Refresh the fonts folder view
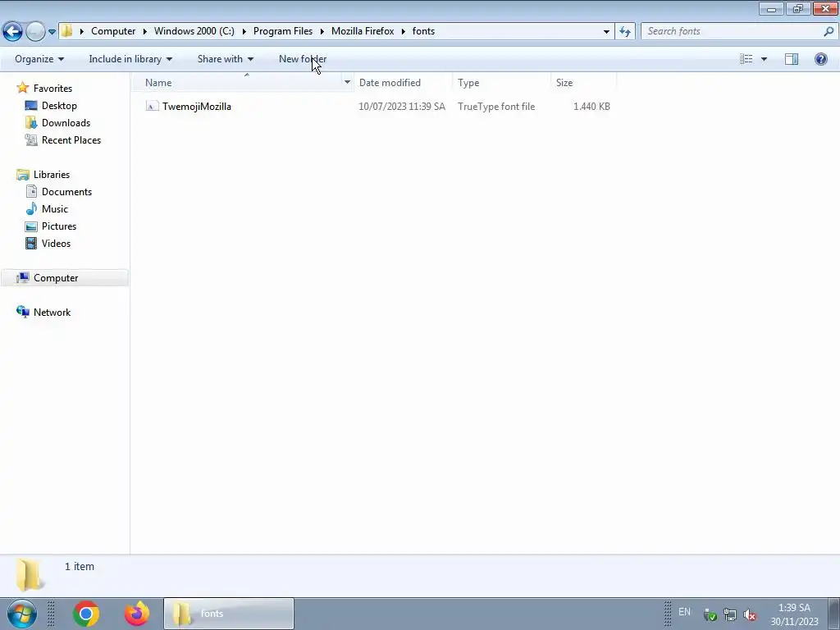840x630 pixels. click(625, 32)
